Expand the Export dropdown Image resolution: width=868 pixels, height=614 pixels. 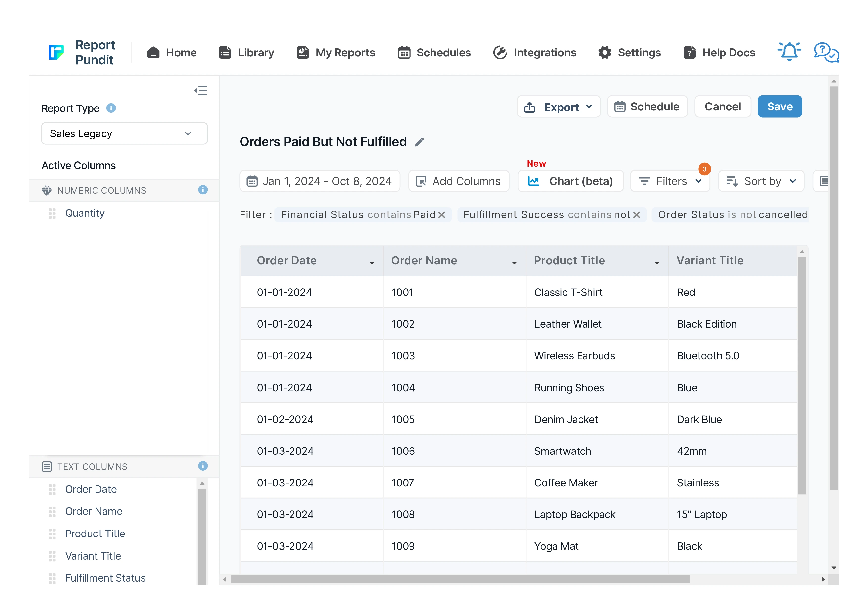coord(558,107)
